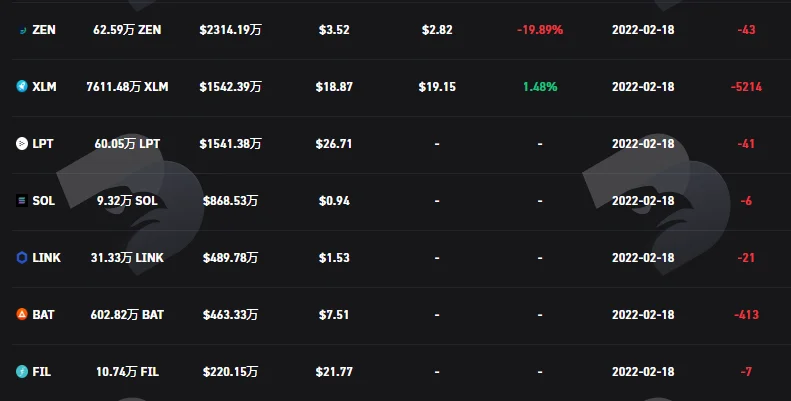This screenshot has width=791, height=401.
Task: Click the -413 change value for BAT
Action: pos(746,315)
